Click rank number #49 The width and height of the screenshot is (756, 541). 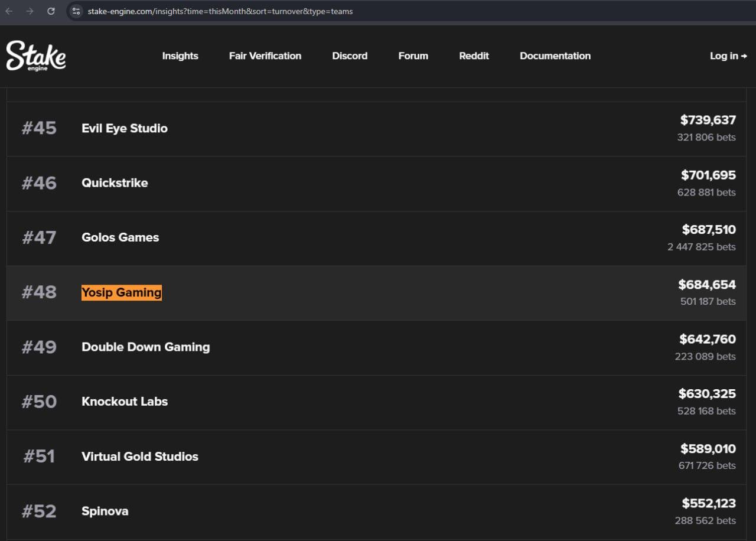39,347
